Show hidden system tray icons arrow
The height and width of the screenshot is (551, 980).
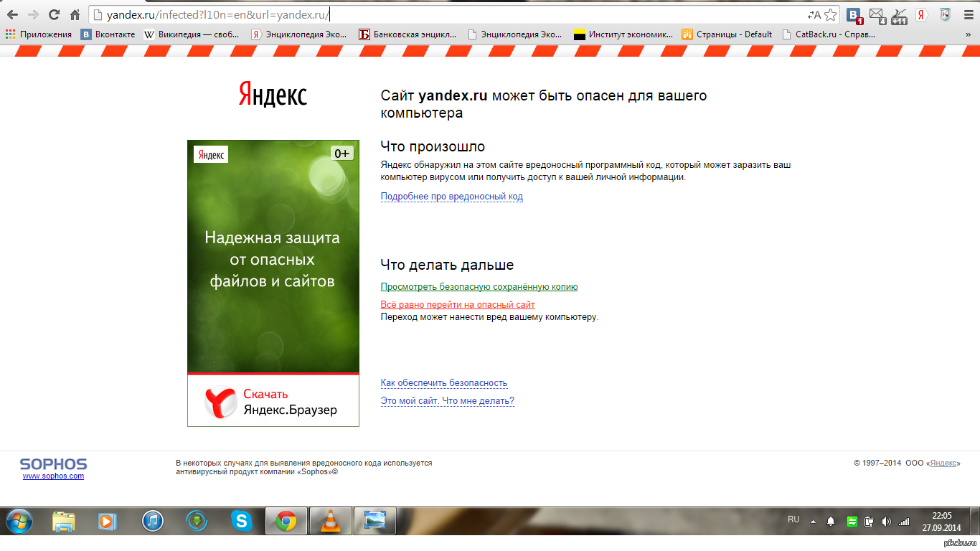tap(813, 522)
